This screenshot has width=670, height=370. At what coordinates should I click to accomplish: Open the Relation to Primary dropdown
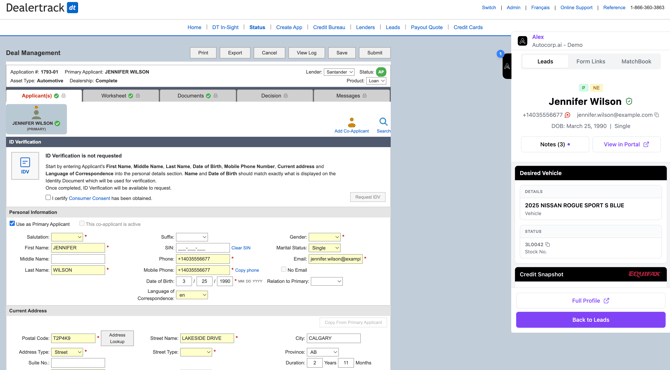coord(326,281)
